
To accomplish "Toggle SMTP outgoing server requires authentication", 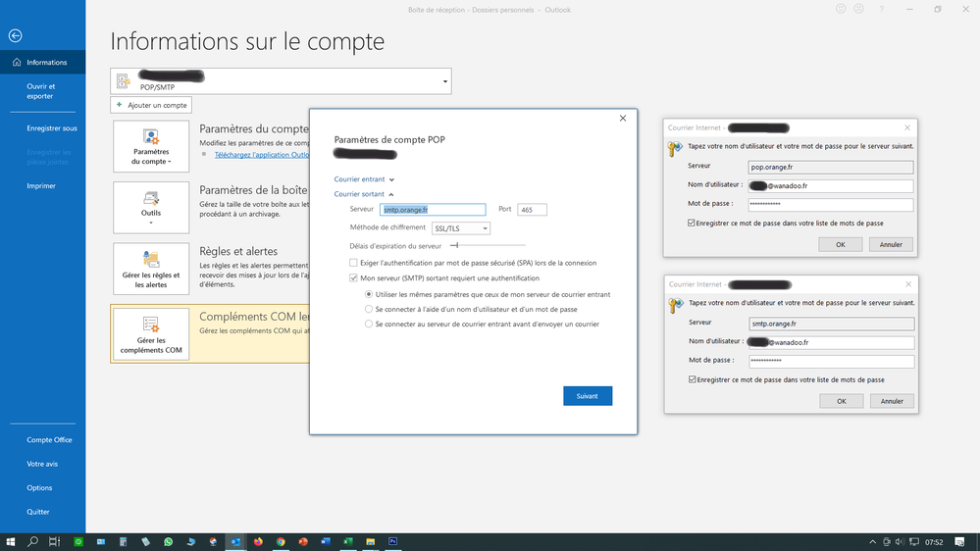I will point(354,278).
